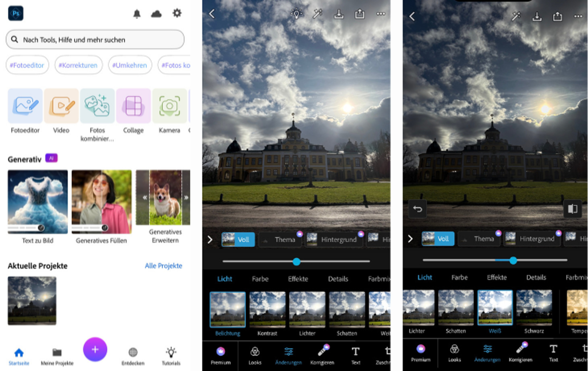
Task: Tap the magic wand auto-enhance in middle editor
Action: click(x=318, y=14)
